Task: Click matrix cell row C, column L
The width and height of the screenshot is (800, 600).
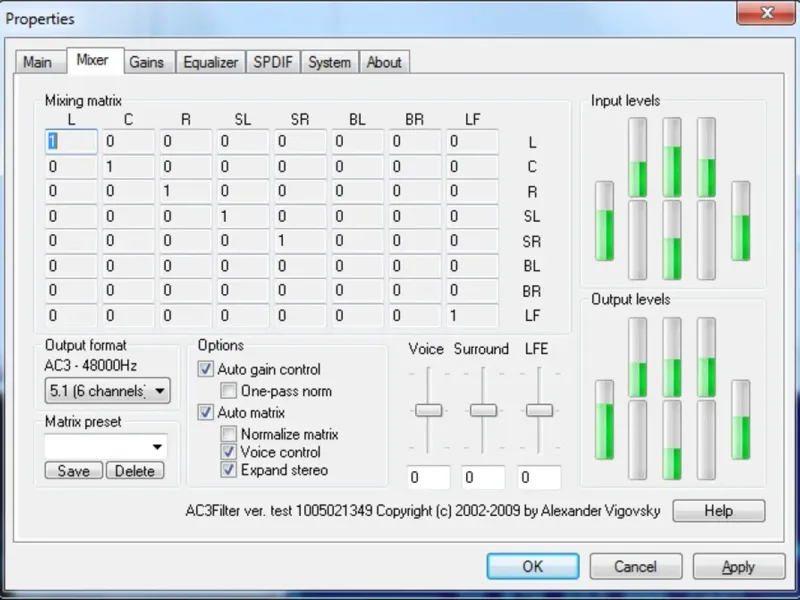Action: [x=71, y=166]
